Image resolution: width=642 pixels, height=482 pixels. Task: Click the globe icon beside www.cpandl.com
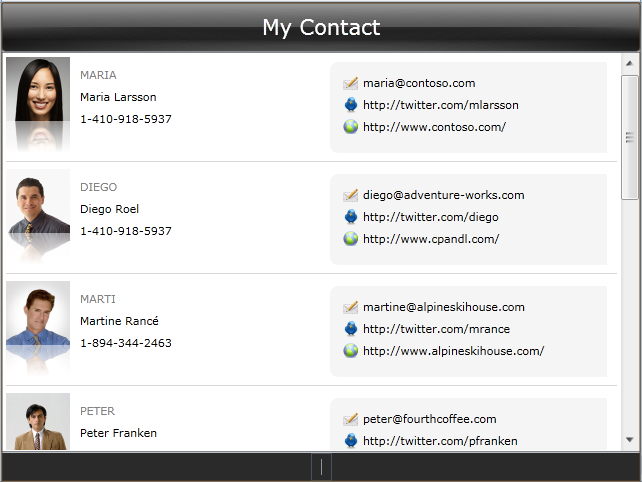(350, 238)
